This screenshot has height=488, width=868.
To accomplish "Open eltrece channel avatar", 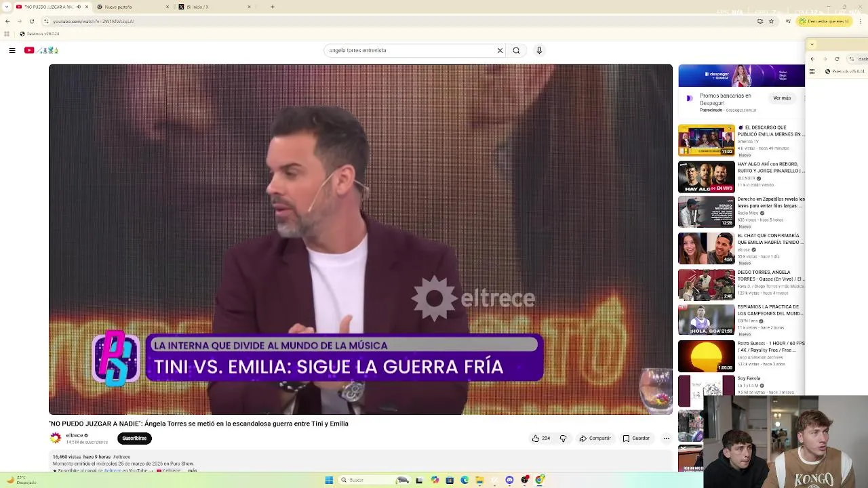I will pyautogui.click(x=56, y=439).
